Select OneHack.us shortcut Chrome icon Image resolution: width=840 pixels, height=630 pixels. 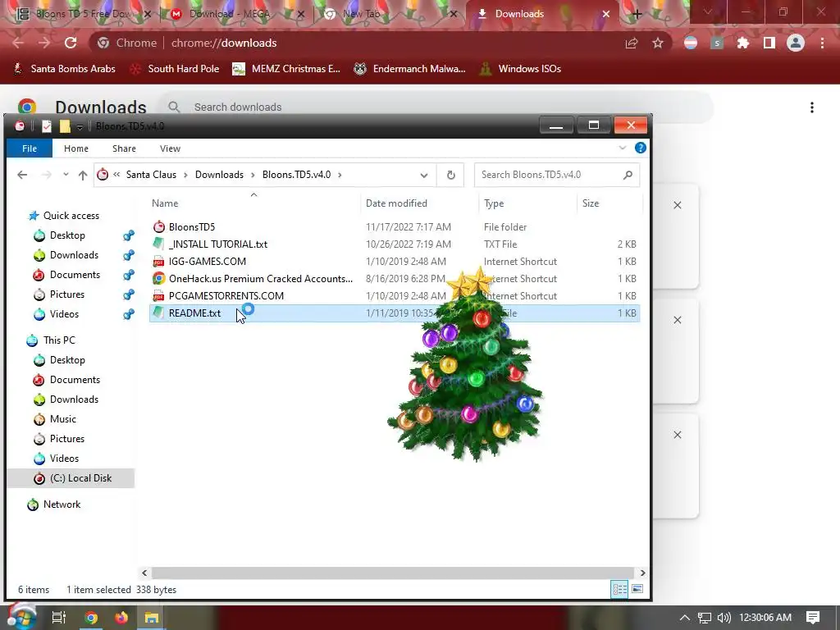coord(158,279)
